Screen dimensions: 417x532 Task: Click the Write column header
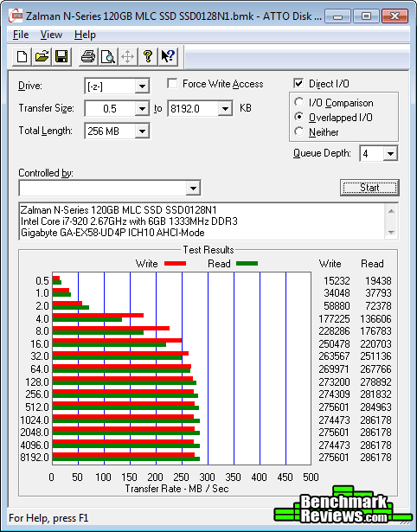pyautogui.click(x=330, y=264)
